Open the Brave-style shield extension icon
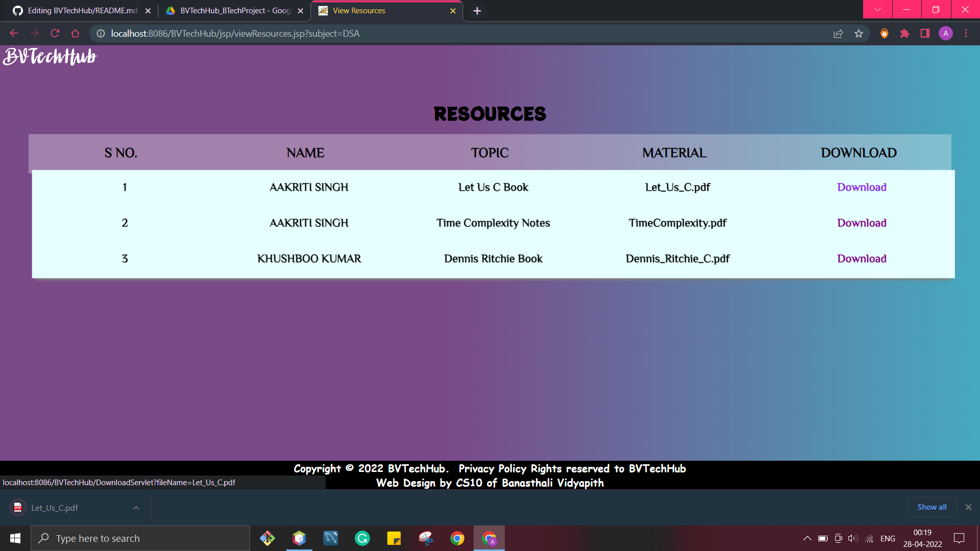The height and width of the screenshot is (551, 980). tap(884, 34)
